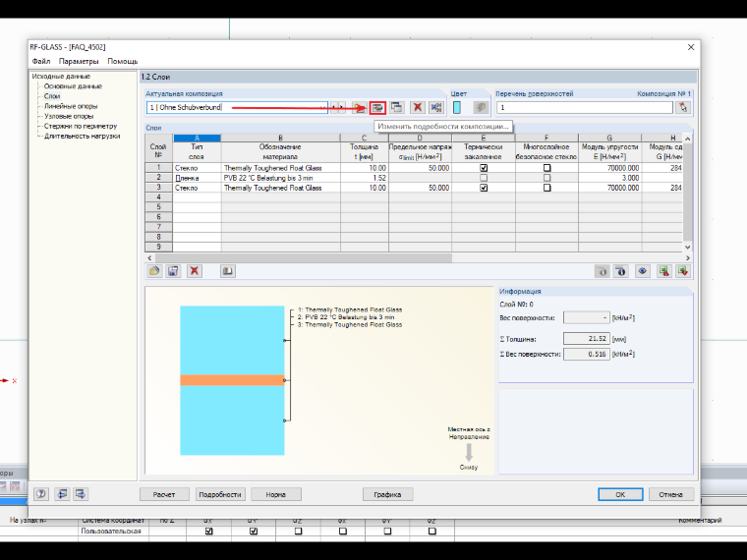Open the Помощь menu
Image resolution: width=747 pixels, height=560 pixels.
(123, 61)
